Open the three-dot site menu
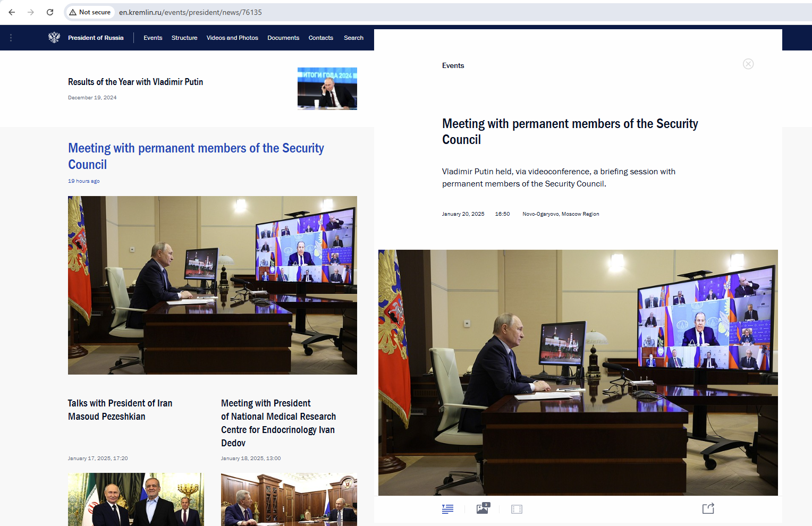 (11, 38)
